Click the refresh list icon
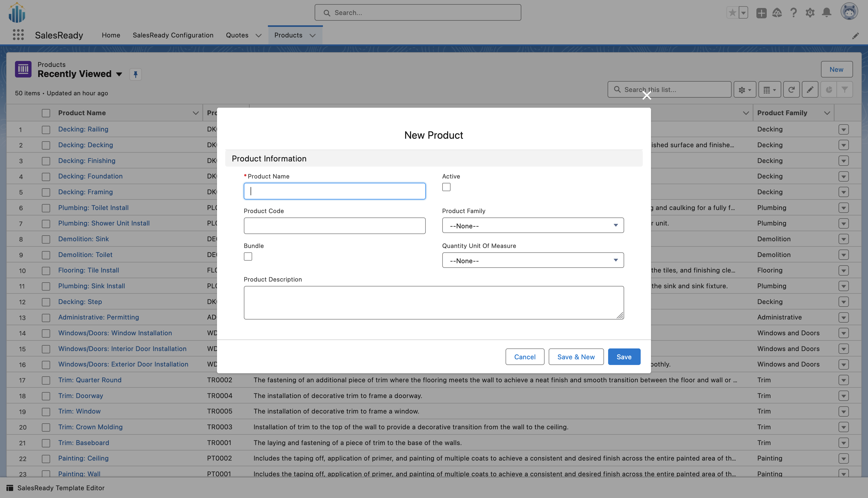The image size is (868, 498). click(791, 90)
